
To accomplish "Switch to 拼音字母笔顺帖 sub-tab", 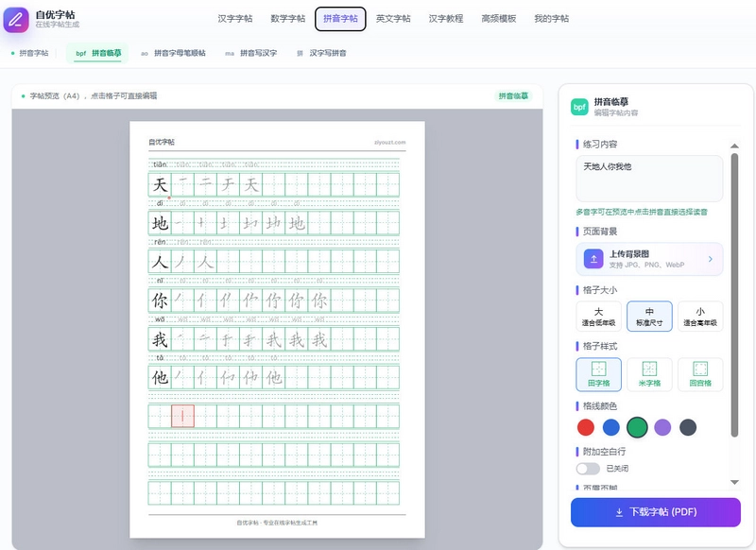I will click(x=173, y=53).
